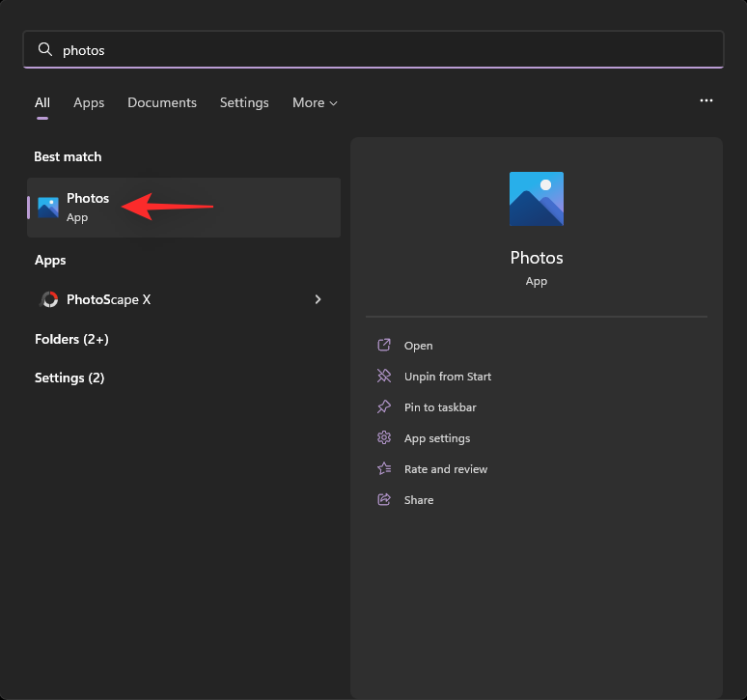The image size is (747, 700).
Task: Choose Pin to taskbar text
Action: [x=440, y=407]
